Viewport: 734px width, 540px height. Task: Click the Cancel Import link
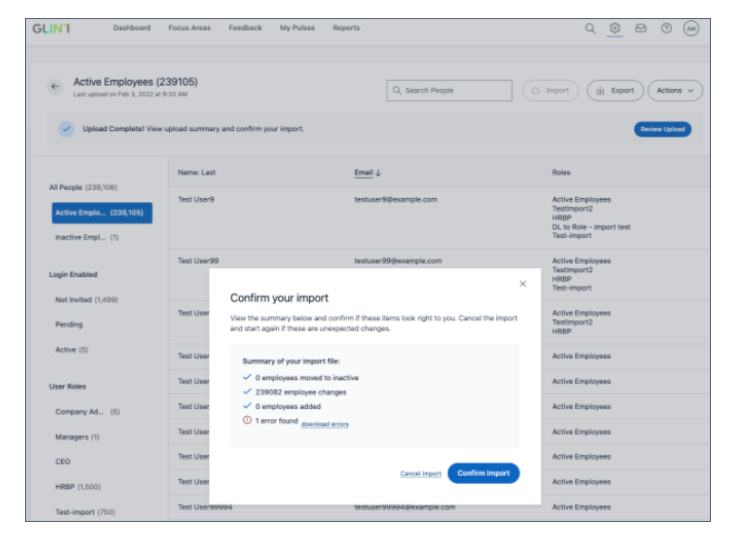[x=420, y=474]
